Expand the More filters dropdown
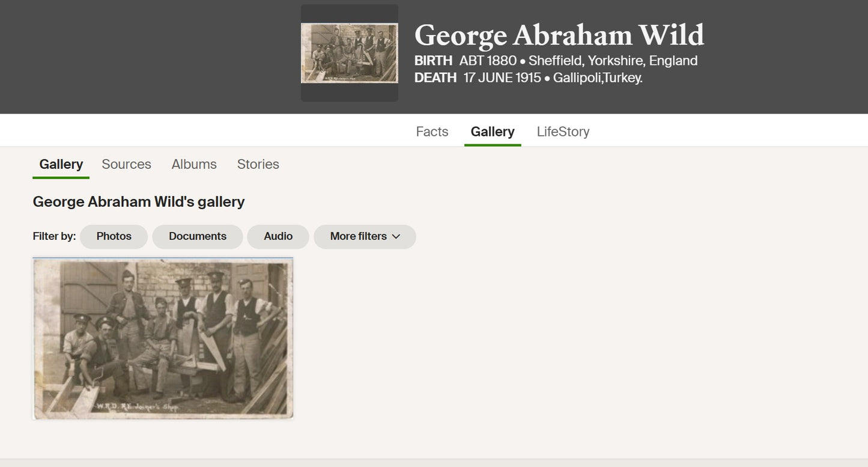Image resolution: width=868 pixels, height=467 pixels. pyautogui.click(x=365, y=236)
